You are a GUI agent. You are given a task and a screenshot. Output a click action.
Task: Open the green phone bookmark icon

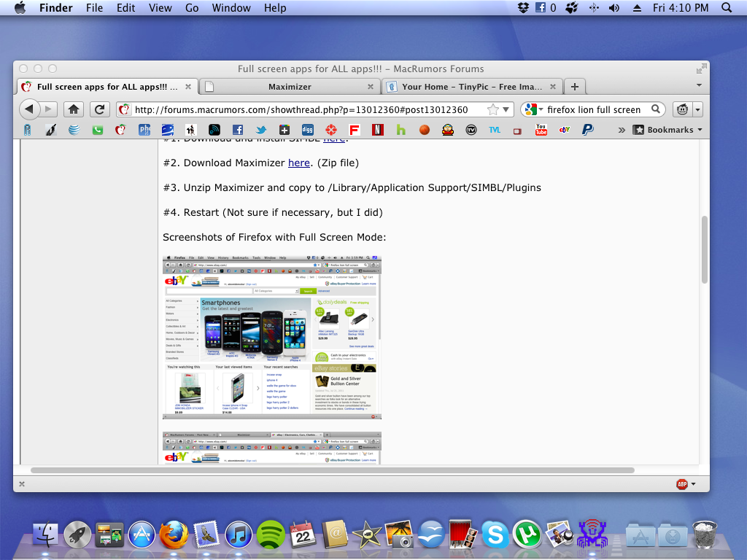(97, 130)
